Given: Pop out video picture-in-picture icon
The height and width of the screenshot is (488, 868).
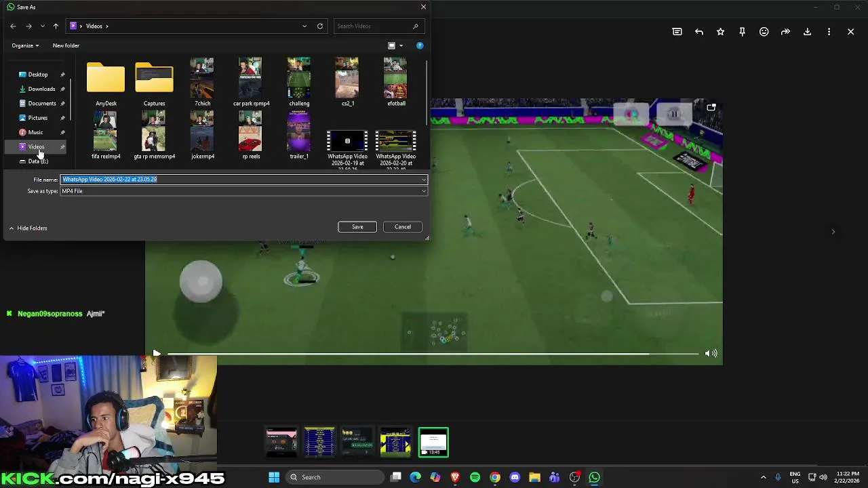Looking at the screenshot, I should tap(711, 108).
